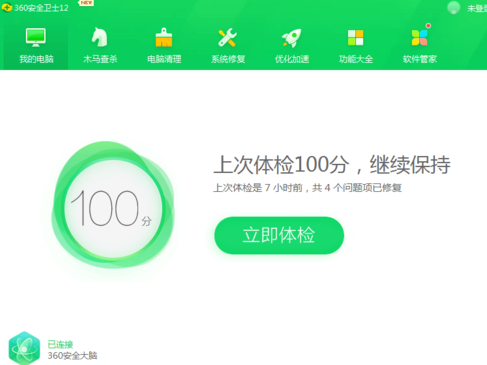Click the 100分 score circle
The height and width of the screenshot is (365, 487).
coord(113,209)
